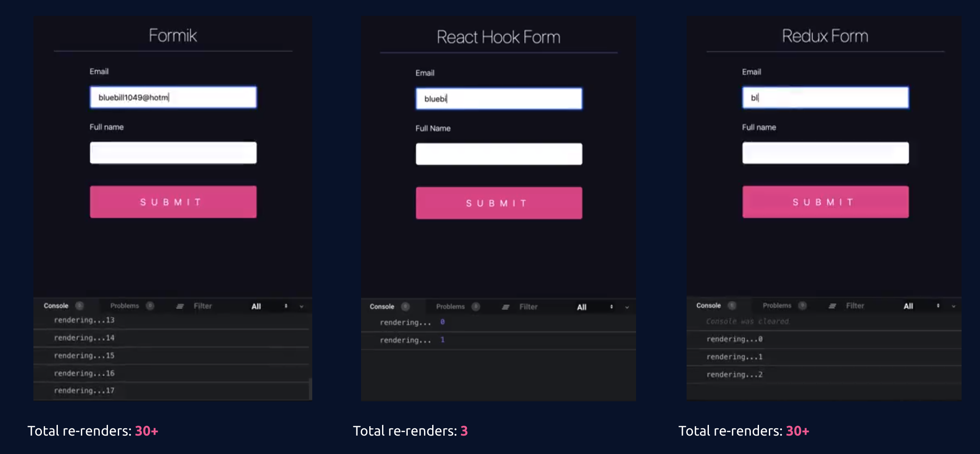
Task: Open the All log level dropdown in React Hook Form console
Action: (x=595, y=307)
